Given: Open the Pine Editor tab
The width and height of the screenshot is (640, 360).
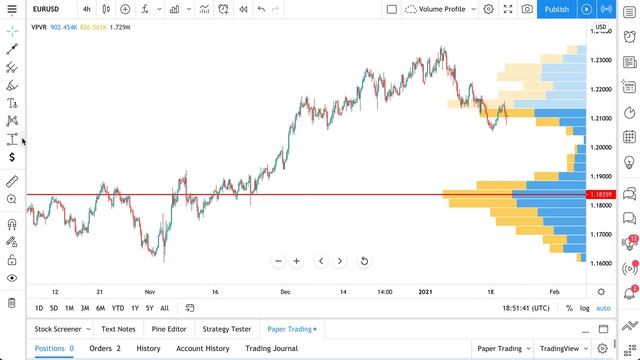Looking at the screenshot, I should 169,329.
